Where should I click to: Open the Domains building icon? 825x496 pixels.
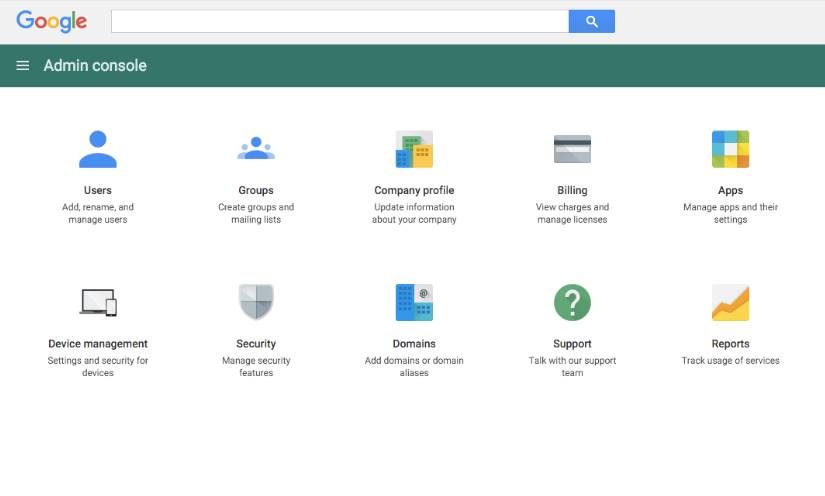(414, 302)
